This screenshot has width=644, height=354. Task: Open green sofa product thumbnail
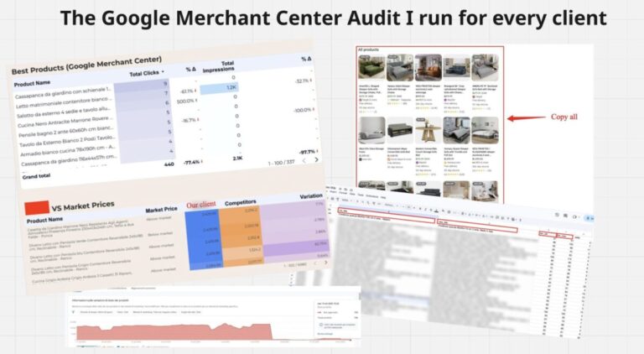(x=371, y=67)
